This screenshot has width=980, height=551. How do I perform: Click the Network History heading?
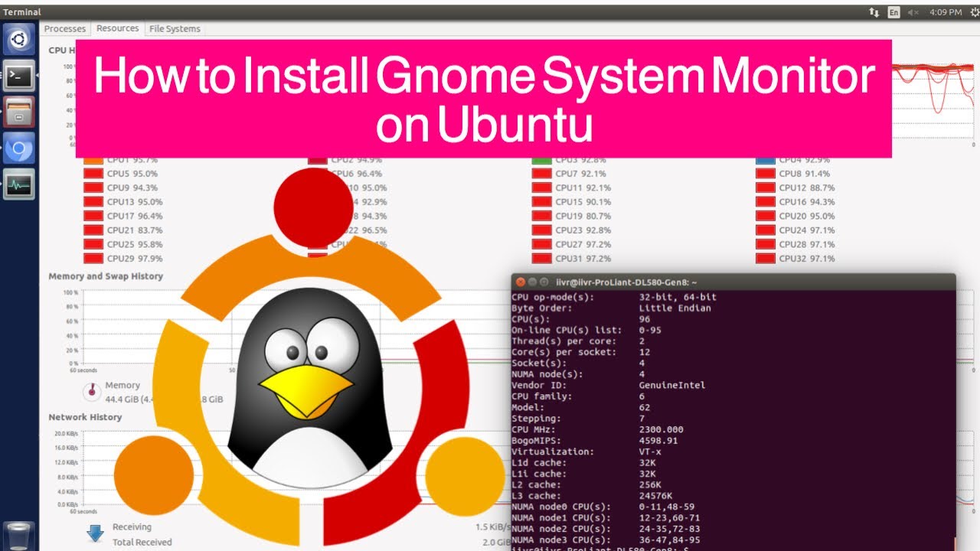point(85,417)
